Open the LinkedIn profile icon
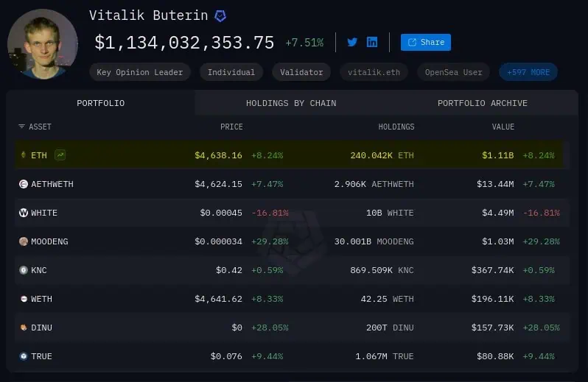The height and width of the screenshot is (382, 588). point(372,42)
